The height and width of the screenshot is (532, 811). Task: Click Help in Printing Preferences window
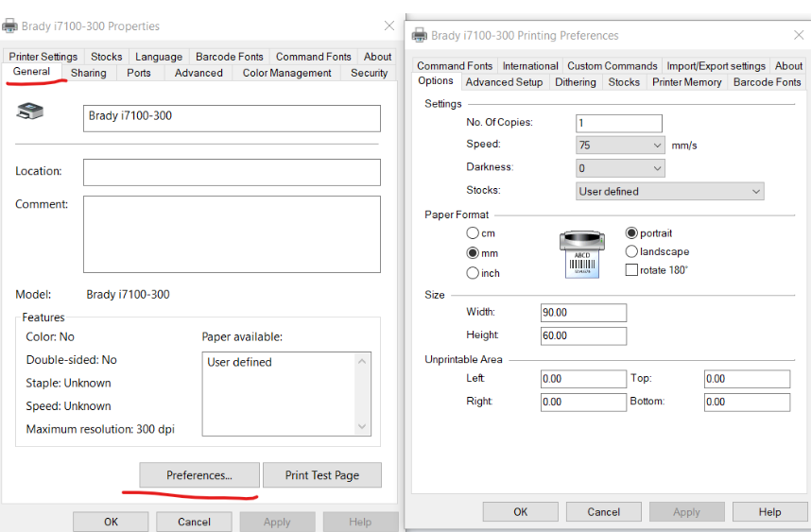point(769,512)
